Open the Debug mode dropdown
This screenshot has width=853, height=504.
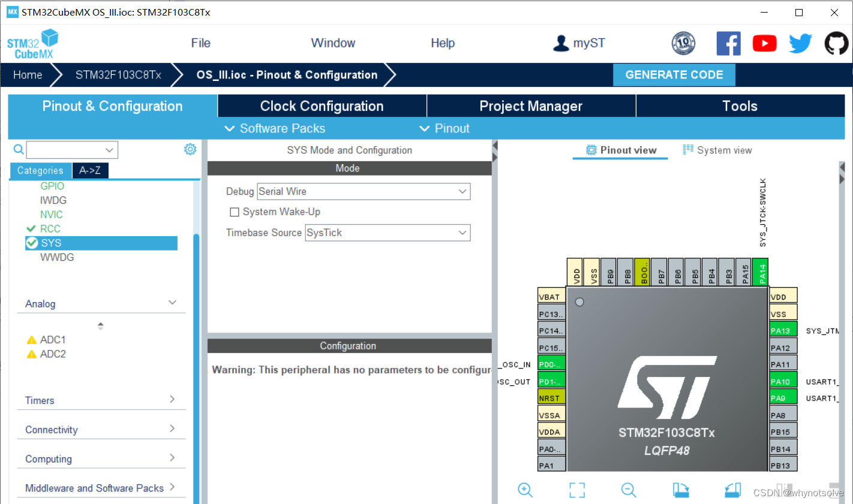364,192
